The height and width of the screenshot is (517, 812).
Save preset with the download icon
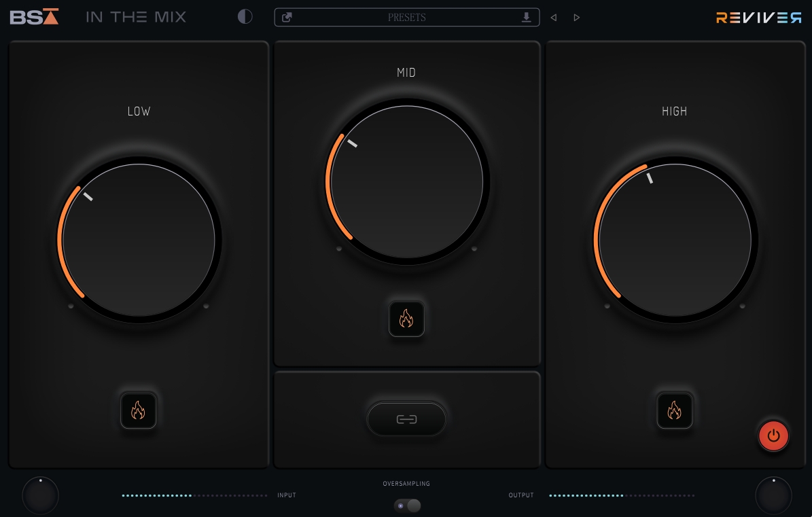526,18
